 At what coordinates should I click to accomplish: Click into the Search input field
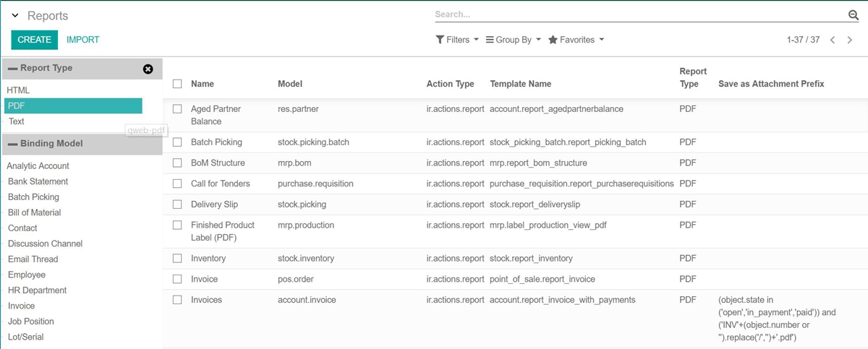[637, 14]
